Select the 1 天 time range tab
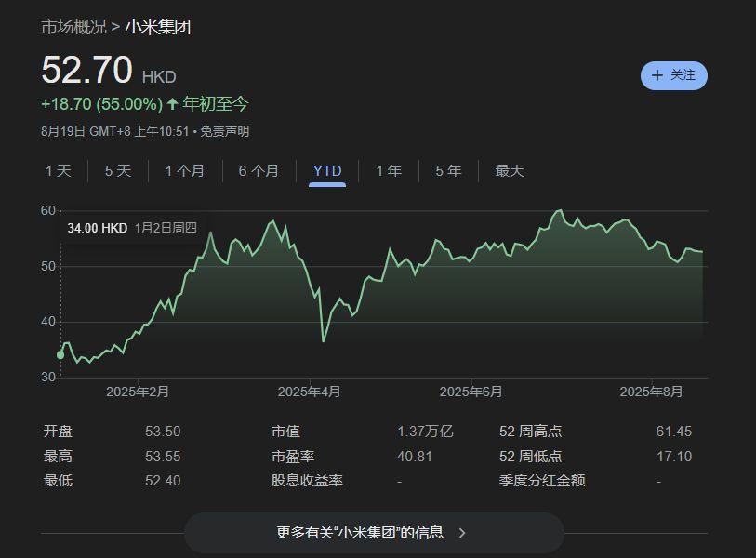 pos(59,171)
